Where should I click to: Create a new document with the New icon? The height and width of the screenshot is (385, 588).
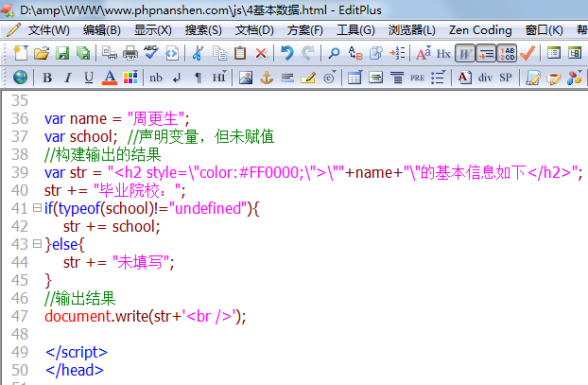(x=21, y=53)
